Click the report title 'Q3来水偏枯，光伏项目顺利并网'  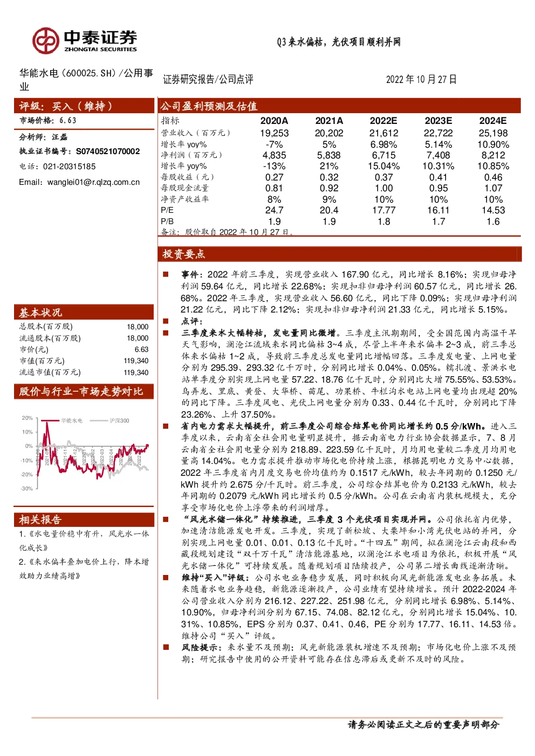[x=339, y=42]
